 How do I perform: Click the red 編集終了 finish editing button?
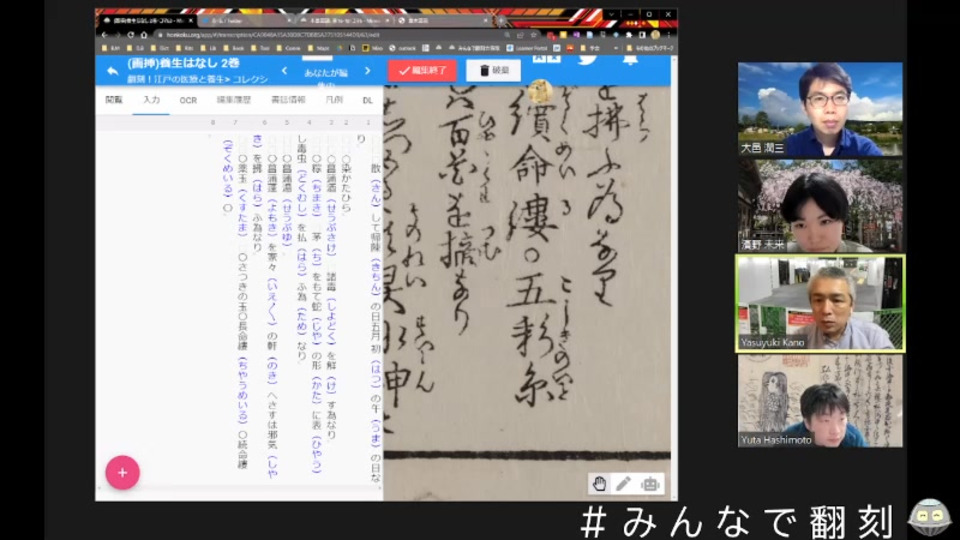422,70
